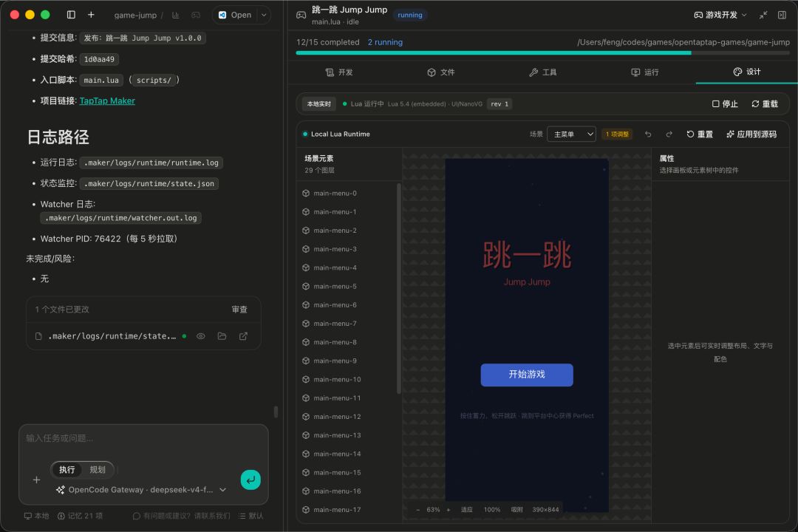Click the cube icon of main-menu-16
Viewport: 798px width, 532px height.
pos(306,491)
